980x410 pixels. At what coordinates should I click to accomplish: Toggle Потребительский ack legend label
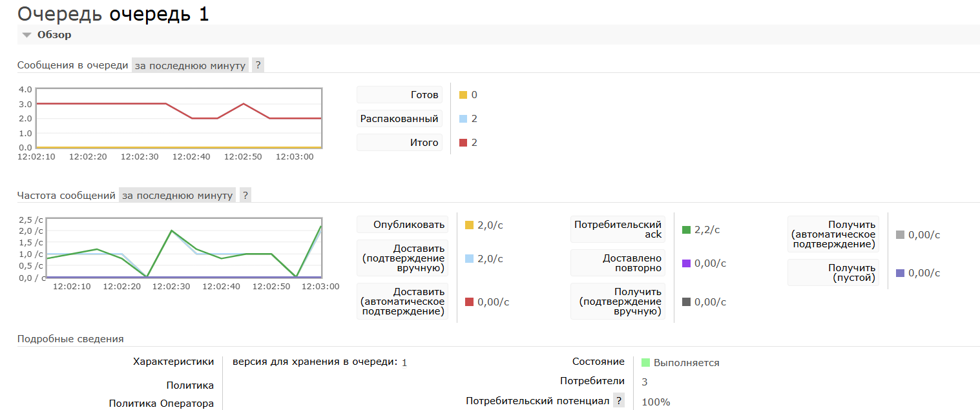coord(616,229)
